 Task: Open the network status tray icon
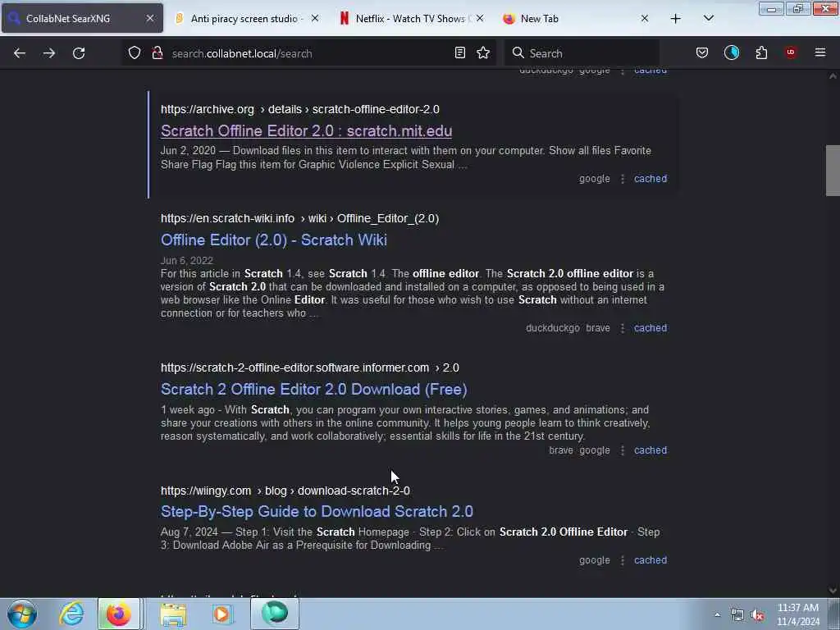tap(737, 615)
